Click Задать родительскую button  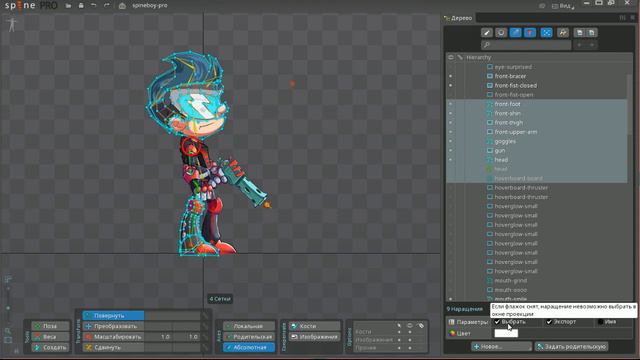point(571,347)
